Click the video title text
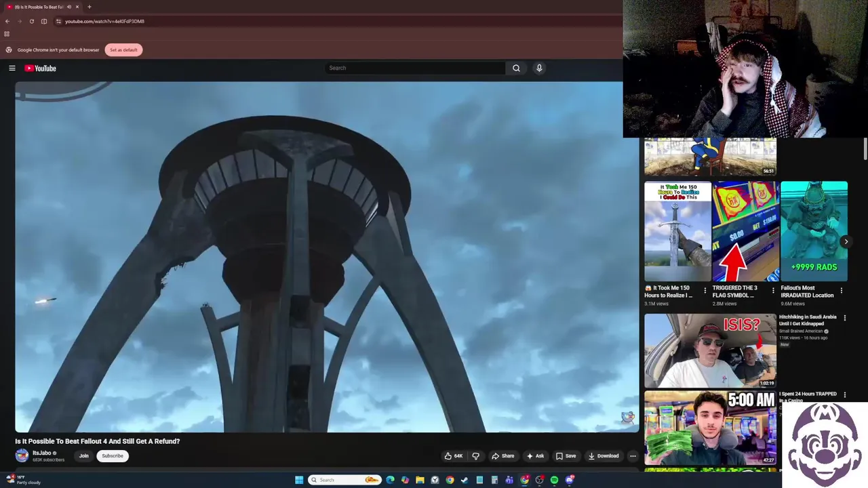The width and height of the screenshot is (868, 488). click(x=98, y=441)
